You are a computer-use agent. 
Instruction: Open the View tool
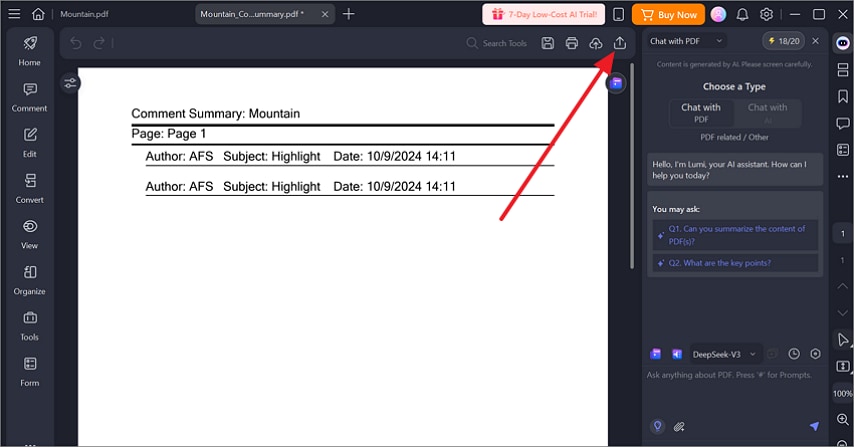(x=29, y=234)
